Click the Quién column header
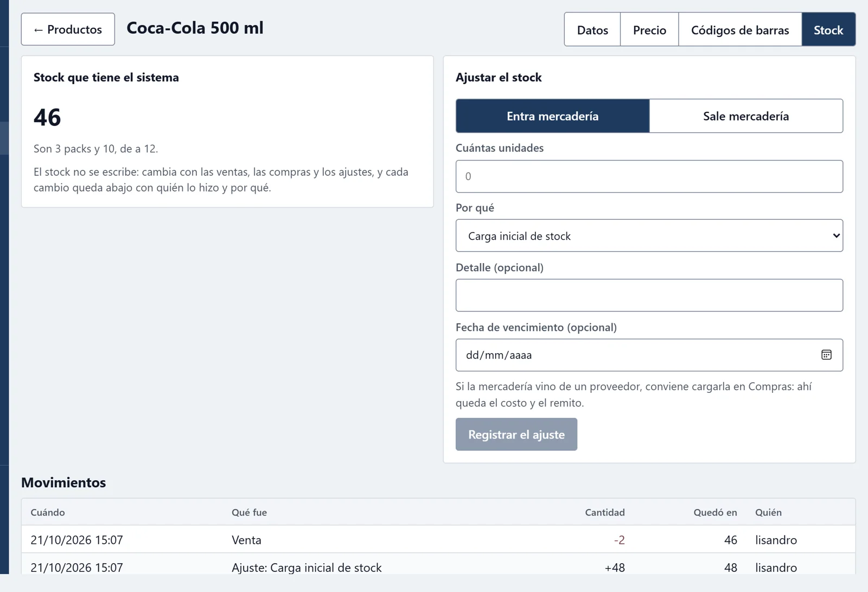The height and width of the screenshot is (592, 868). click(768, 512)
